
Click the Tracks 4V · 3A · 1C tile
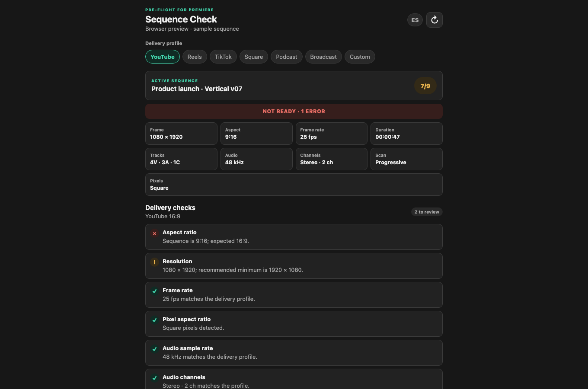click(181, 159)
